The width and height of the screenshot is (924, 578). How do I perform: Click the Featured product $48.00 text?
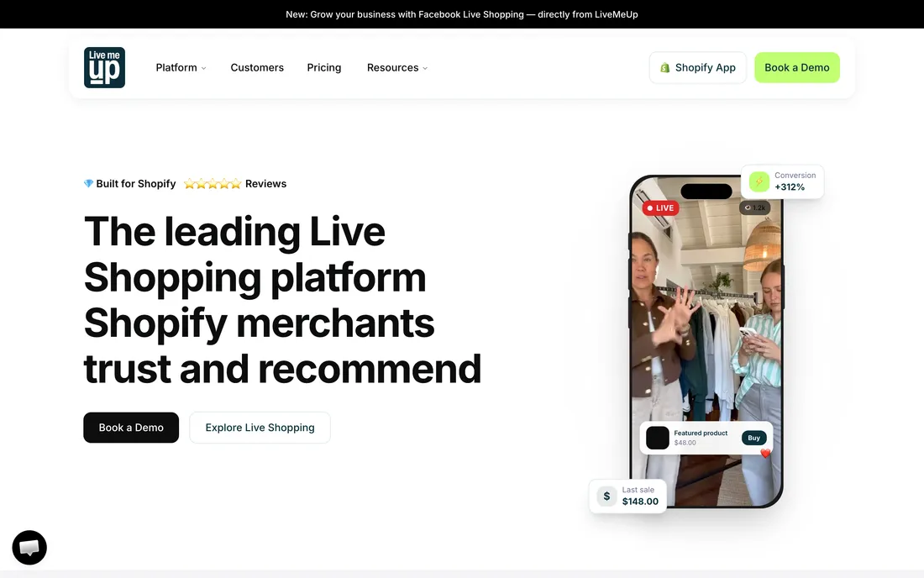[x=701, y=438]
